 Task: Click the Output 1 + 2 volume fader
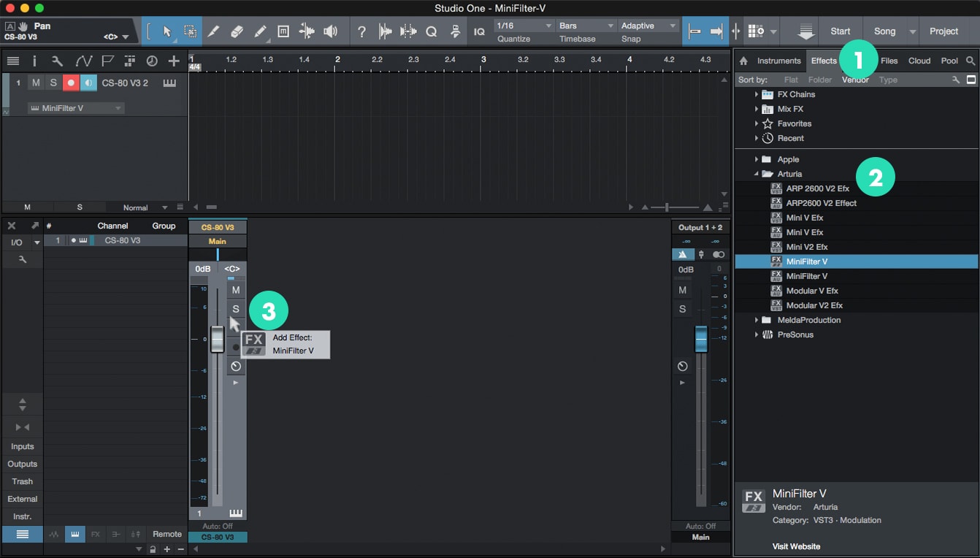pyautogui.click(x=701, y=340)
